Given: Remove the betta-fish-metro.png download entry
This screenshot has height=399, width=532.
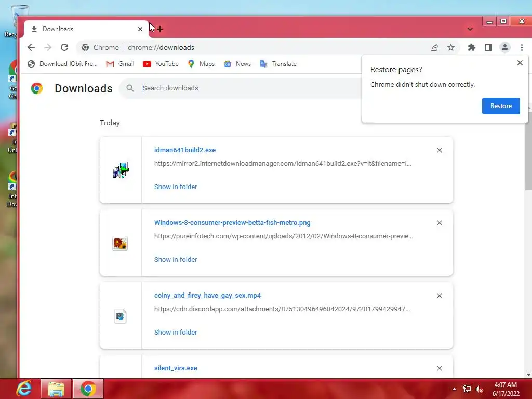Looking at the screenshot, I should click(440, 223).
